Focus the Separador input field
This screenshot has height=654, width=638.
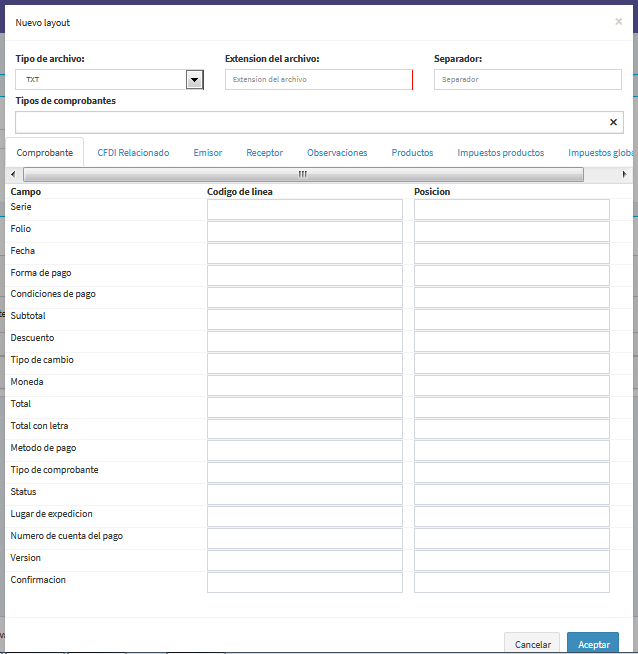[x=527, y=80]
